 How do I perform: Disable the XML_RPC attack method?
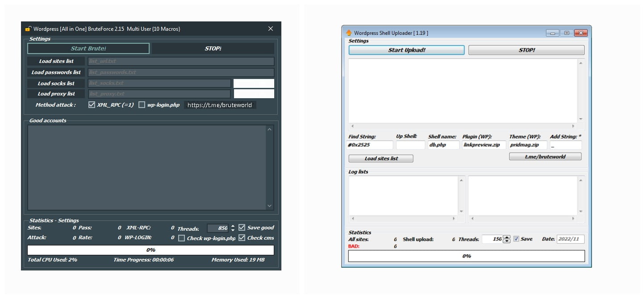click(x=92, y=104)
